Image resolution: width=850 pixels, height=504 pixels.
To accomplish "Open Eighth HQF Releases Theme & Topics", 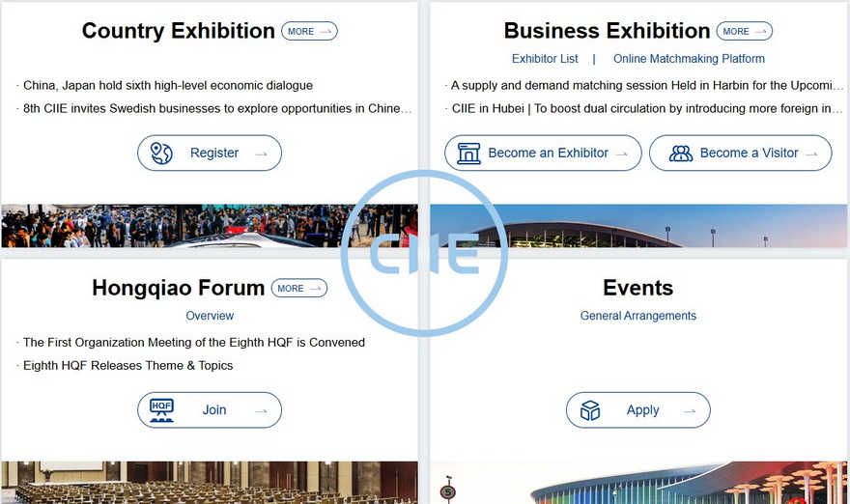I will pos(127,366).
